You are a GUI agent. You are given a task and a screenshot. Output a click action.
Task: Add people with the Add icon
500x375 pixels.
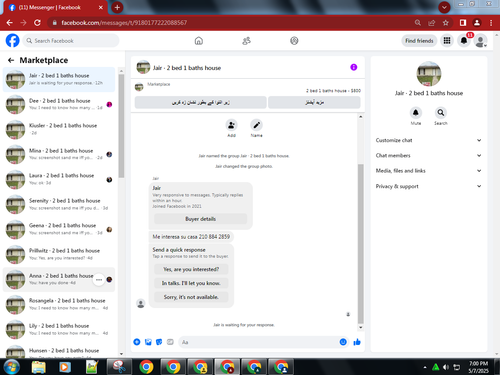(x=231, y=125)
